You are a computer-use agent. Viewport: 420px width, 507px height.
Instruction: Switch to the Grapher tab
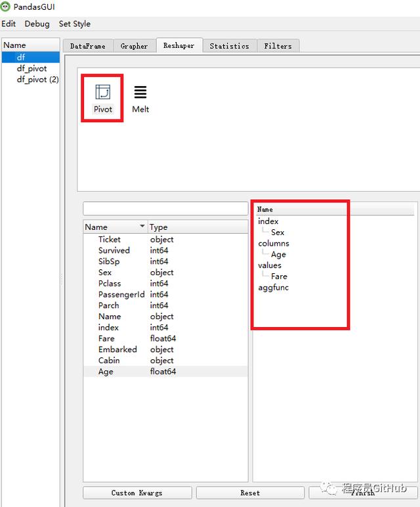tap(134, 46)
